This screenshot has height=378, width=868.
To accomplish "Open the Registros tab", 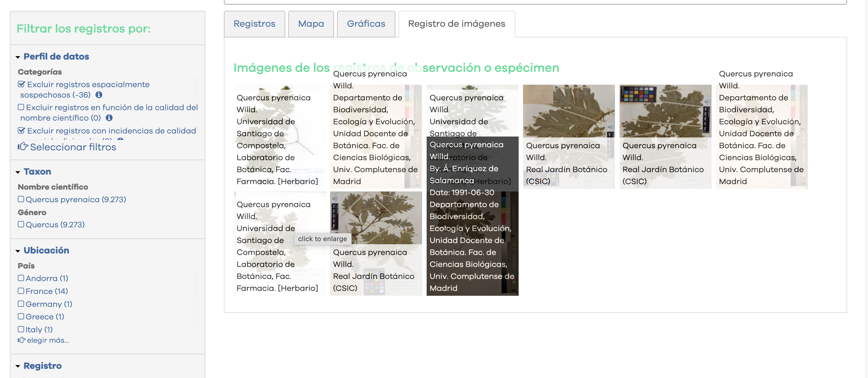I will (254, 24).
